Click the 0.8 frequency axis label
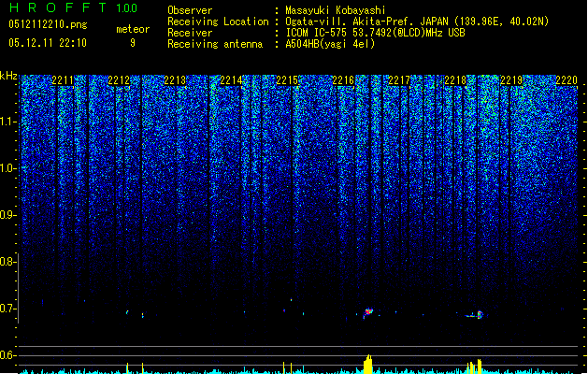The height and width of the screenshot is (374, 588). pyautogui.click(x=7, y=262)
